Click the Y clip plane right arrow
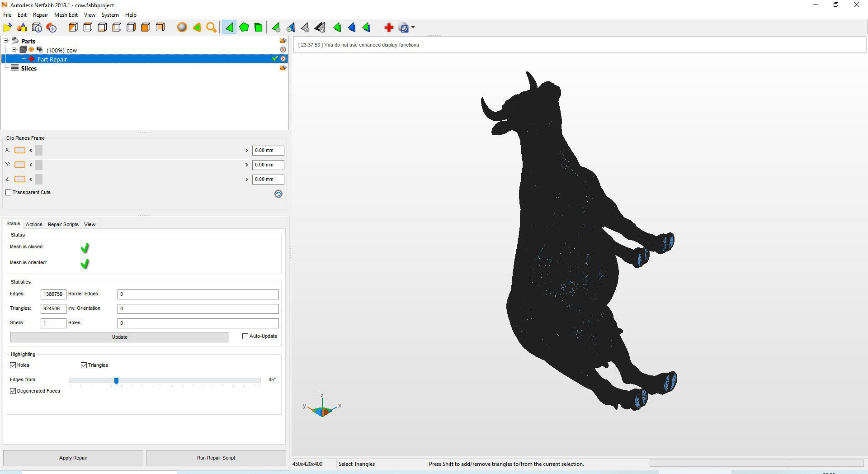Screen dimensions: 868x474 coord(247,165)
